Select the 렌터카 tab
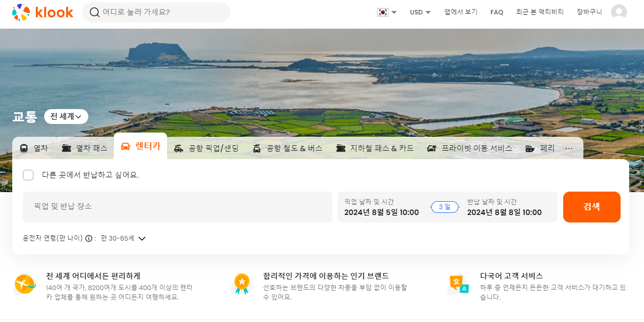The height and width of the screenshot is (322, 644). [x=140, y=146]
